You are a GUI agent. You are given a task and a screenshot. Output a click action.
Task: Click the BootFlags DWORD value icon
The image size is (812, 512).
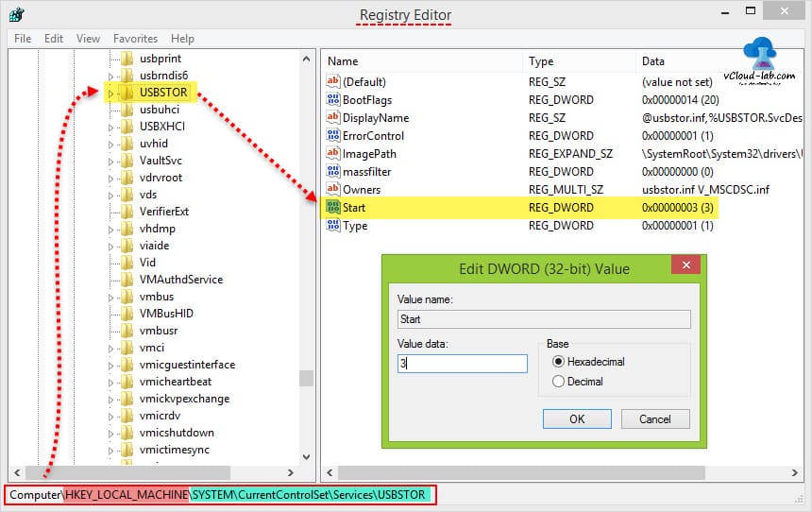333,99
